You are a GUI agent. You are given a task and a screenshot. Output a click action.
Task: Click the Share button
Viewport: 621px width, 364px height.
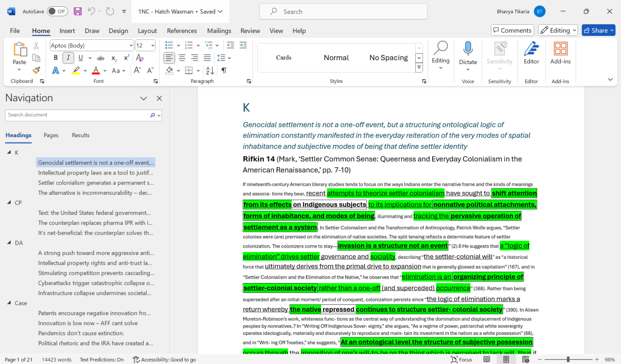(599, 30)
